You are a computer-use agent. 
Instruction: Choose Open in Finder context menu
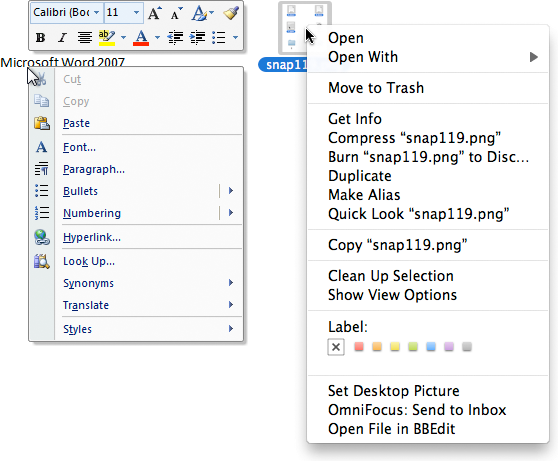click(346, 38)
